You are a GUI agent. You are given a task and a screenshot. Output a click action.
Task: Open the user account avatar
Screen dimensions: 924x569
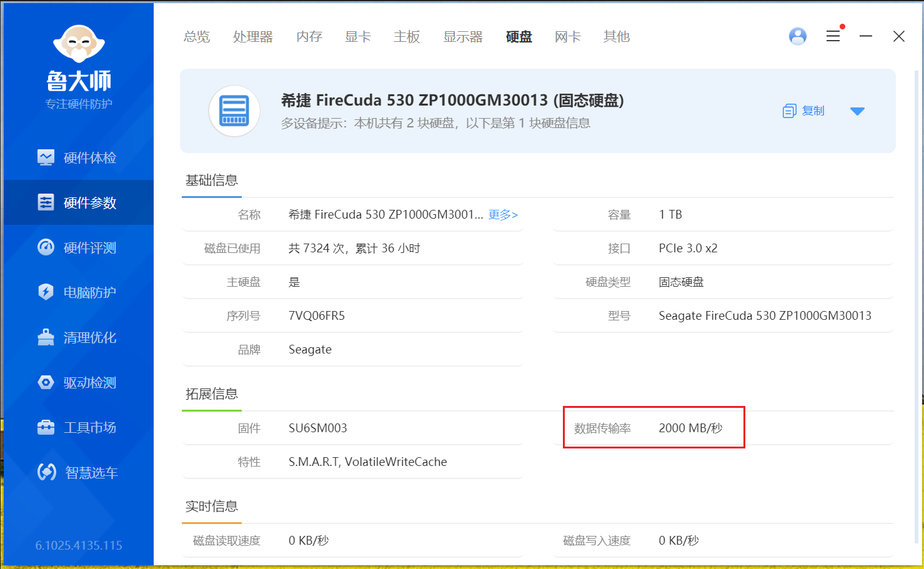[x=798, y=36]
